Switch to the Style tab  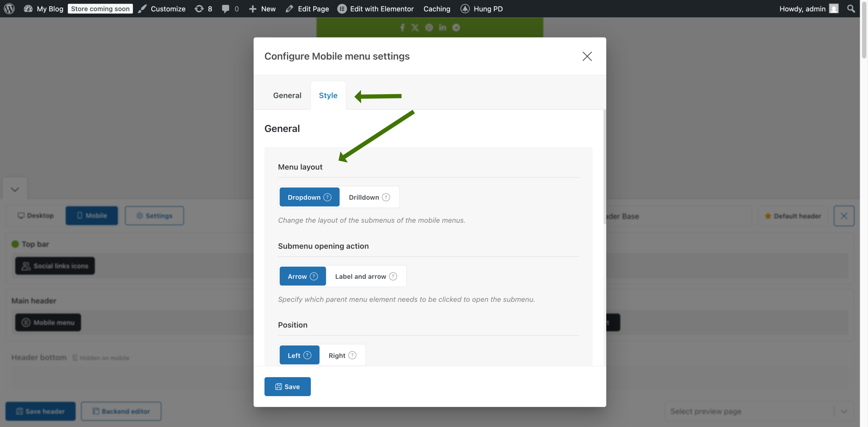[328, 95]
